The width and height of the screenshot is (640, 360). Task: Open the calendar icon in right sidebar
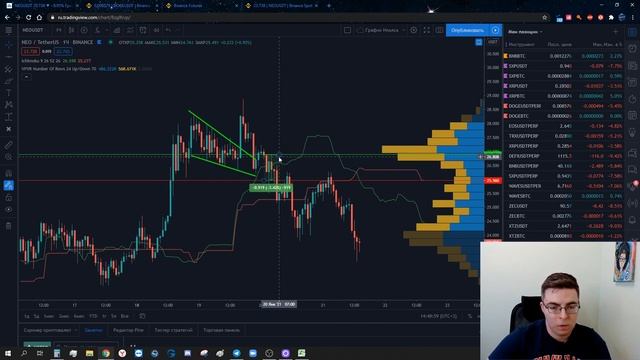632,116
